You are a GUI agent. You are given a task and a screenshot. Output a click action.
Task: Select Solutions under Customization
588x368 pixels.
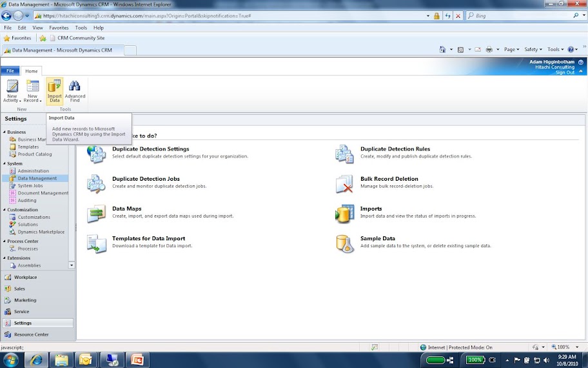[28, 224]
